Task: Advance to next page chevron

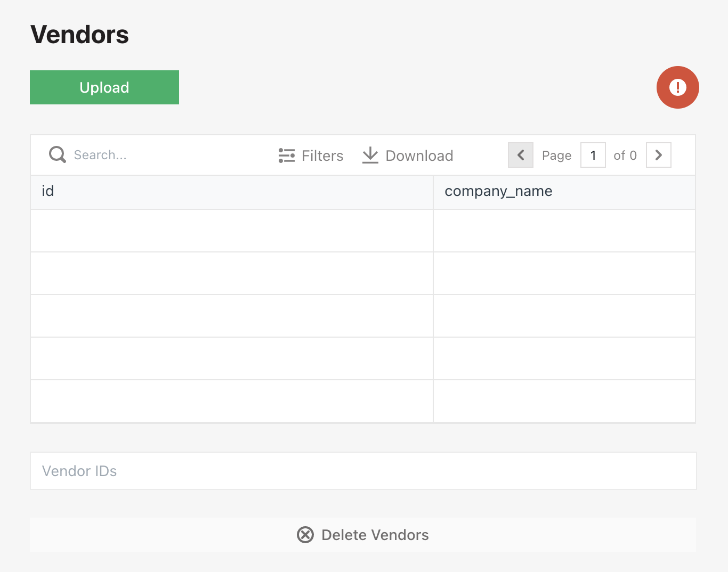Action: [x=658, y=155]
